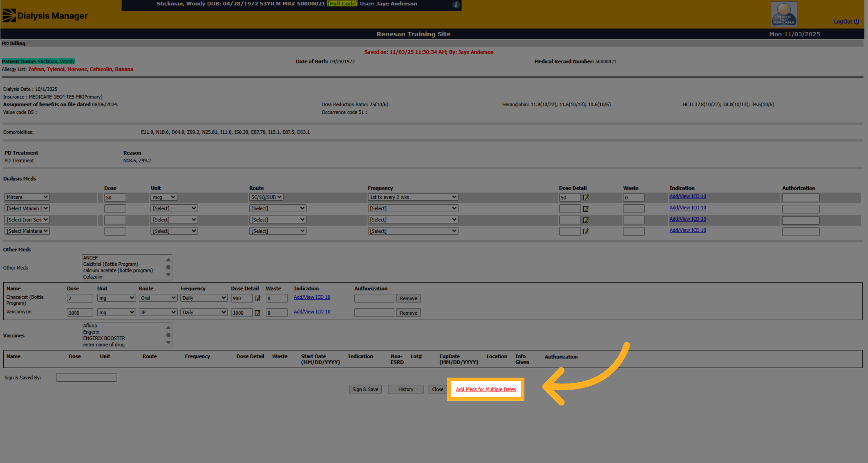Remove the Vancomycin medication

(x=408, y=313)
